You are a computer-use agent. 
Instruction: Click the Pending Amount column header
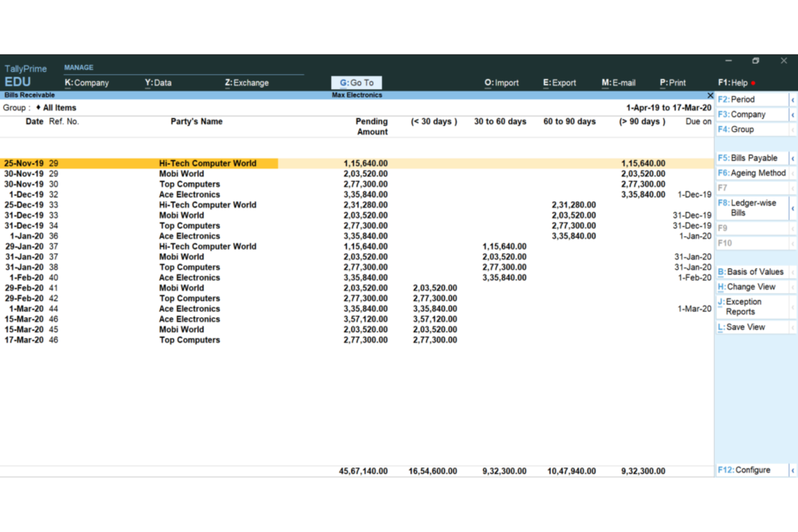[x=372, y=127]
